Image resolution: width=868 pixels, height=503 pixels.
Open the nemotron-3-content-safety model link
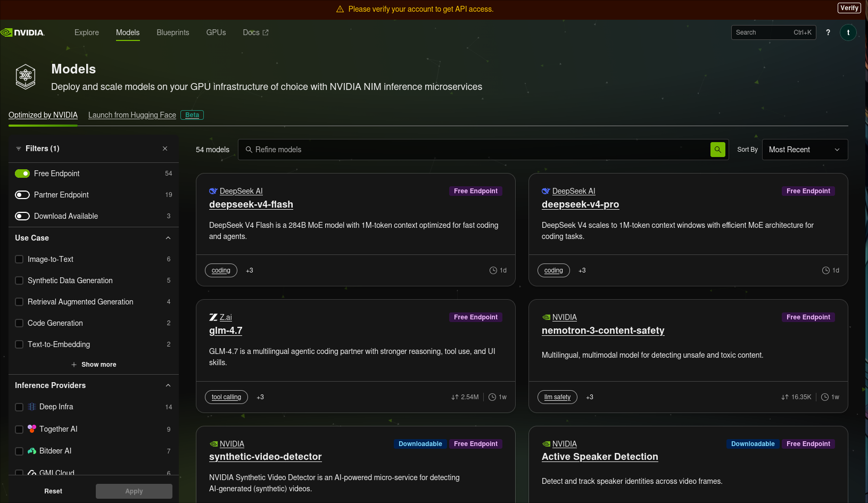[x=603, y=331]
